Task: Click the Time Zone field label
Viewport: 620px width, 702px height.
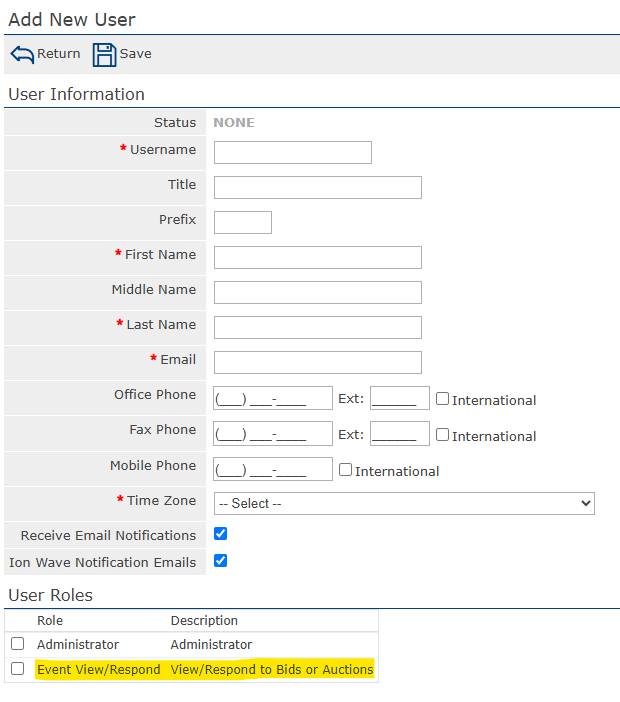Action: coord(161,501)
